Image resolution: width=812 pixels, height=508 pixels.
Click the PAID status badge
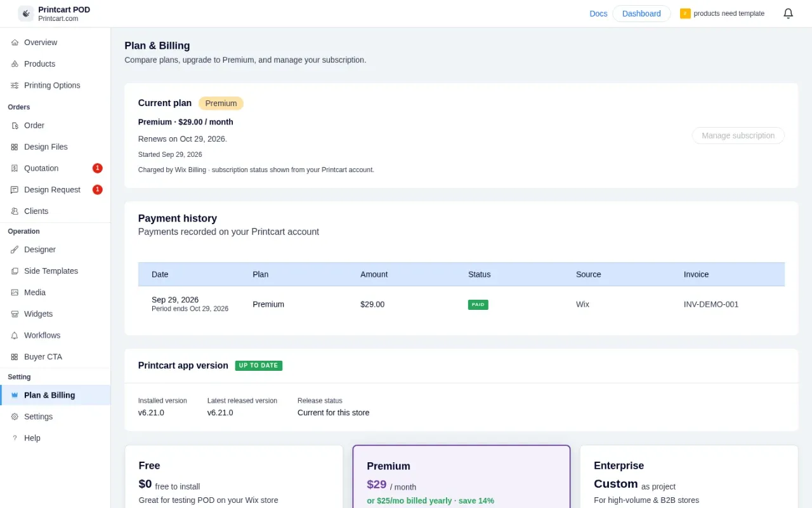[478, 305]
